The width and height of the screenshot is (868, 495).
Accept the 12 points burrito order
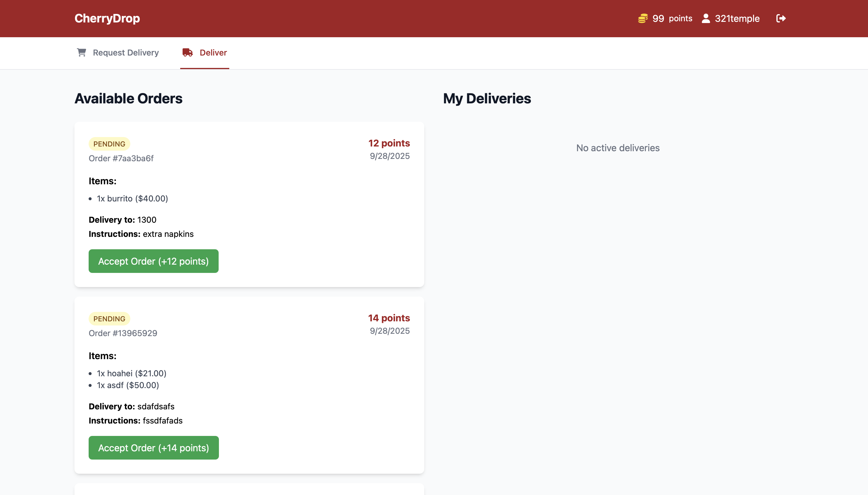(153, 261)
